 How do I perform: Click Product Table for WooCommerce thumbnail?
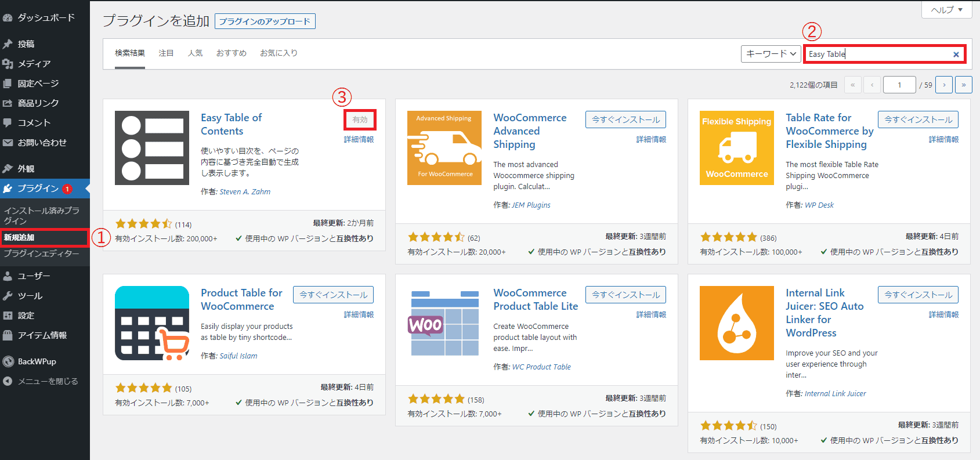152,323
